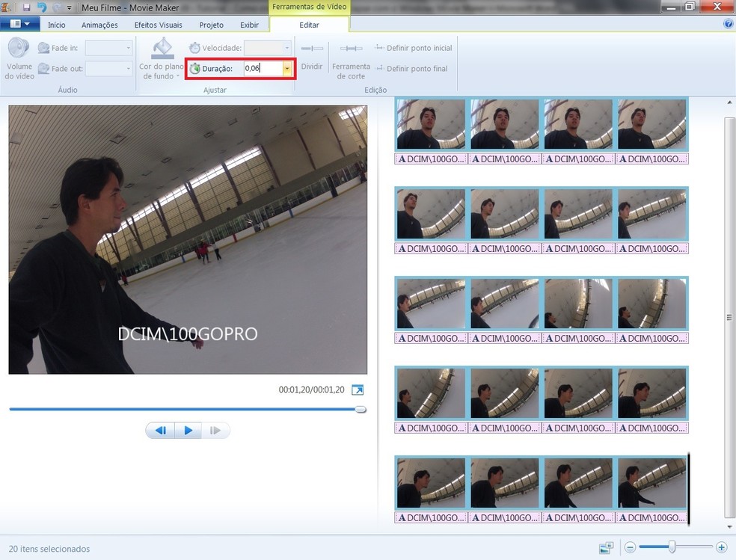Open Cor do plano de fundo paint bucket

point(162,49)
